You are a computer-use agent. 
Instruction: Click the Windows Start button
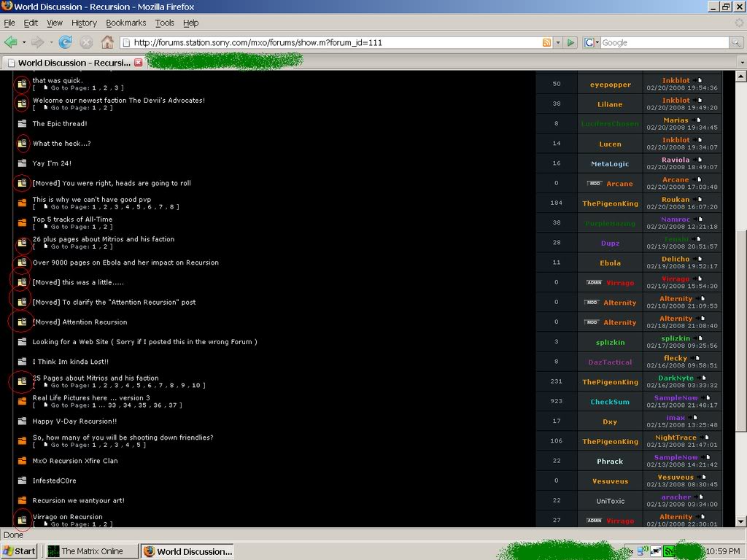pos(20,551)
